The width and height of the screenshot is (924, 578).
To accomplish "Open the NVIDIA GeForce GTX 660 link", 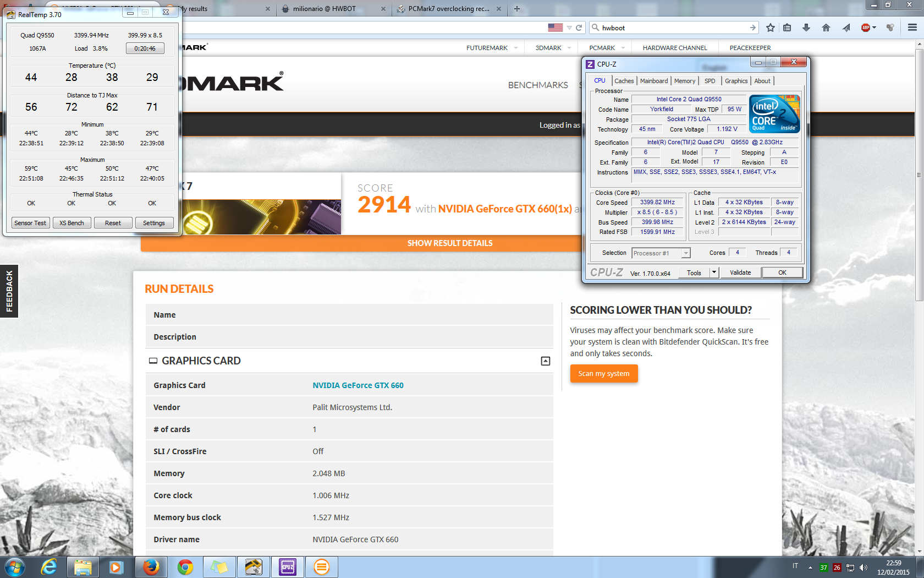I will click(358, 385).
